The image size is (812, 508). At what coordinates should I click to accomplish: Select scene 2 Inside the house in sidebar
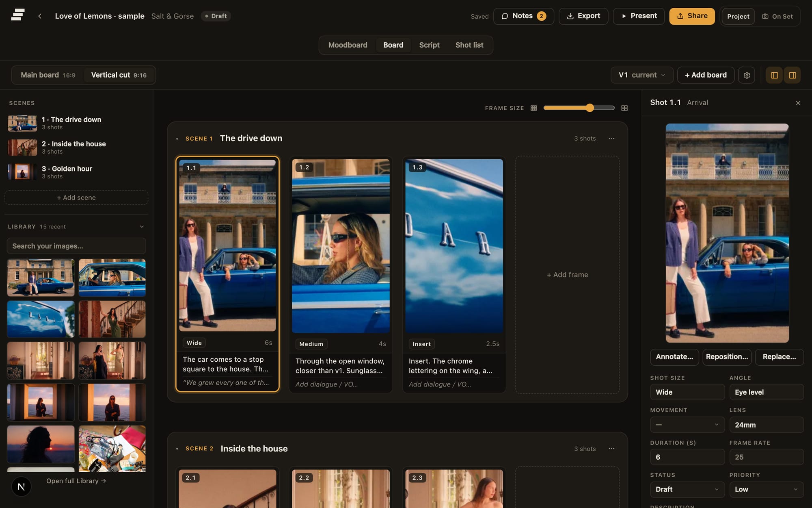tap(76, 148)
